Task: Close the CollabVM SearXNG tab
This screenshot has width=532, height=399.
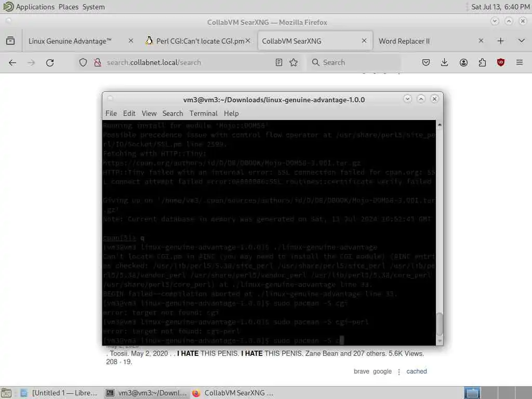Action: point(364,41)
